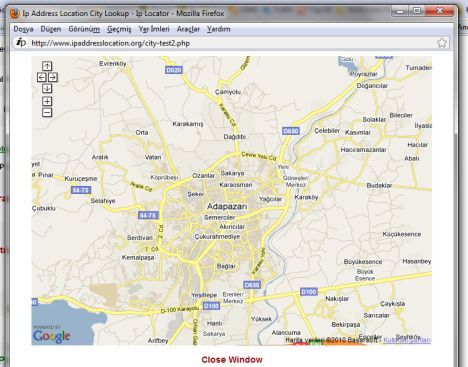Zoom out using the minus map button
This screenshot has height=367, width=468.
coord(47,113)
